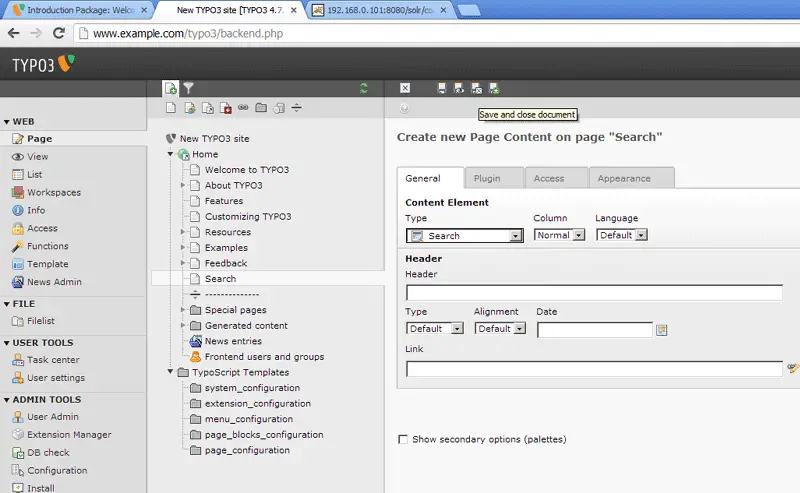800x493 pixels.
Task: Open the page tree filter funnel
Action: tap(188, 88)
